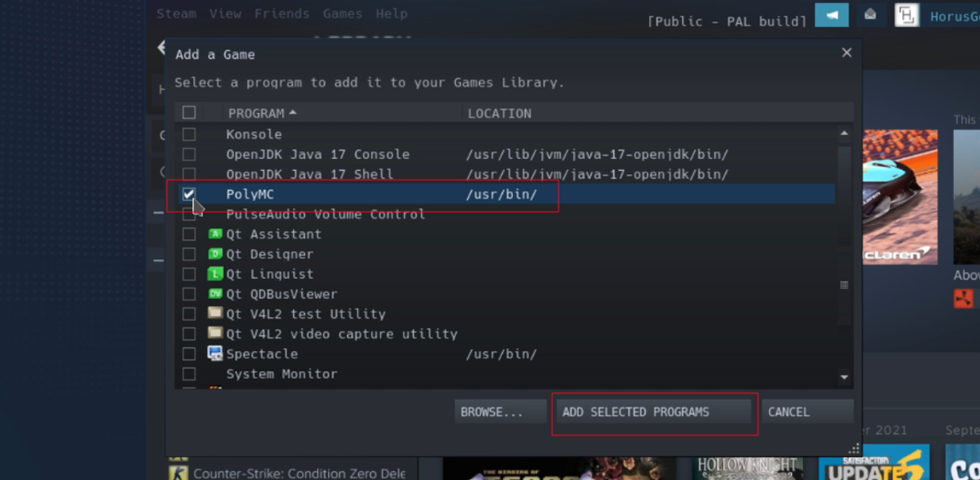The height and width of the screenshot is (480, 980).
Task: Check the Qt V4L2 test Utility checkbox
Action: (x=189, y=314)
